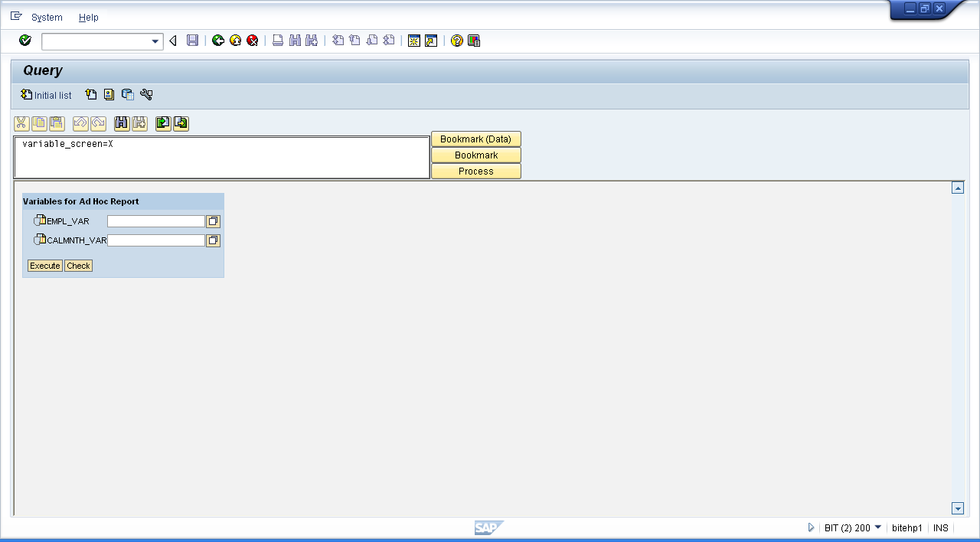Expand status bar with triangle arrow
Viewport: 980px width, 542px height.
811,527
